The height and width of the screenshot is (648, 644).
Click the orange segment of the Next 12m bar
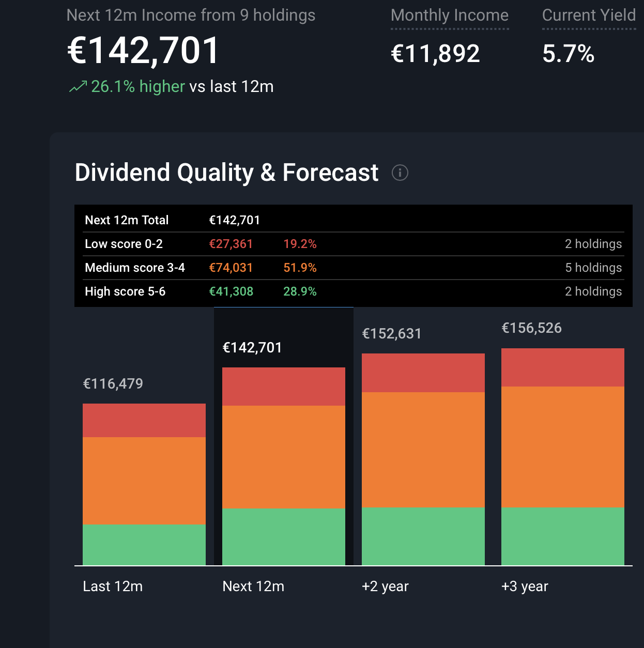[284, 457]
